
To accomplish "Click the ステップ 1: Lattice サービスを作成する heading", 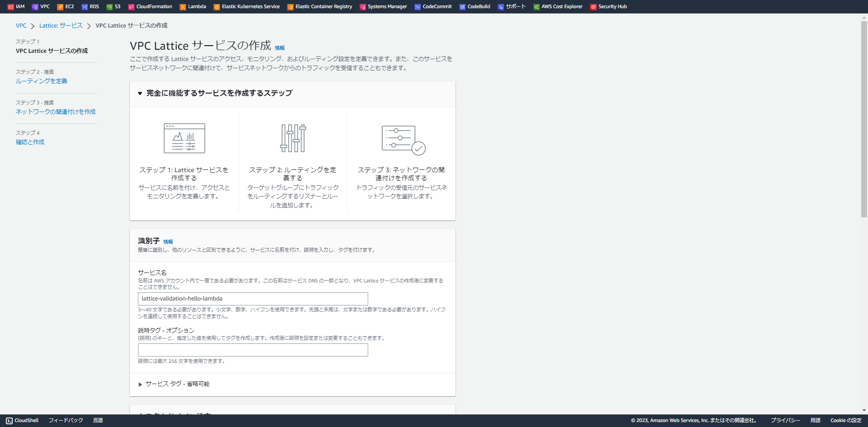I will click(184, 174).
